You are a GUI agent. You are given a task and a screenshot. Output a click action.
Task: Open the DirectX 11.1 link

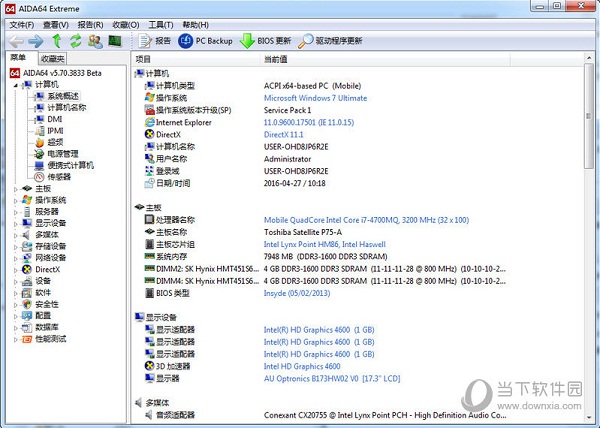tap(284, 135)
